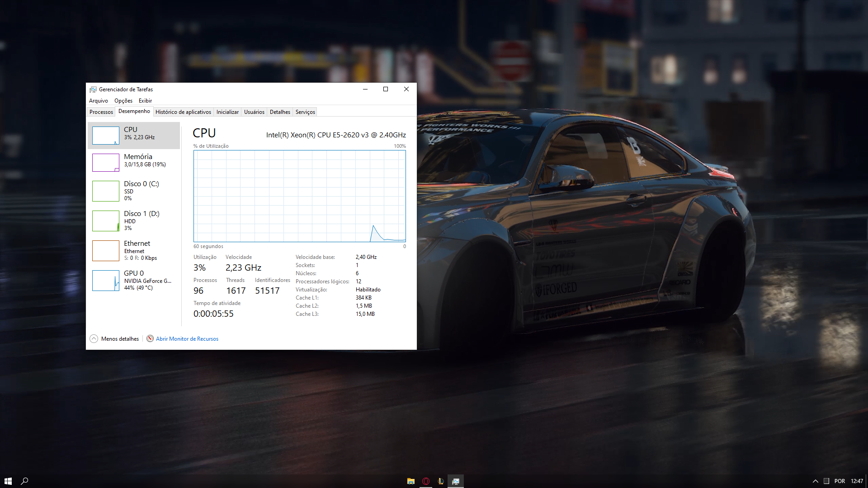Select the CPU performance graph thumbnail

click(106, 136)
